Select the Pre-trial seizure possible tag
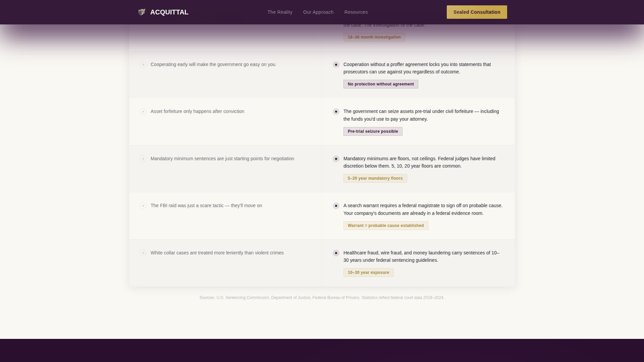 [373, 131]
